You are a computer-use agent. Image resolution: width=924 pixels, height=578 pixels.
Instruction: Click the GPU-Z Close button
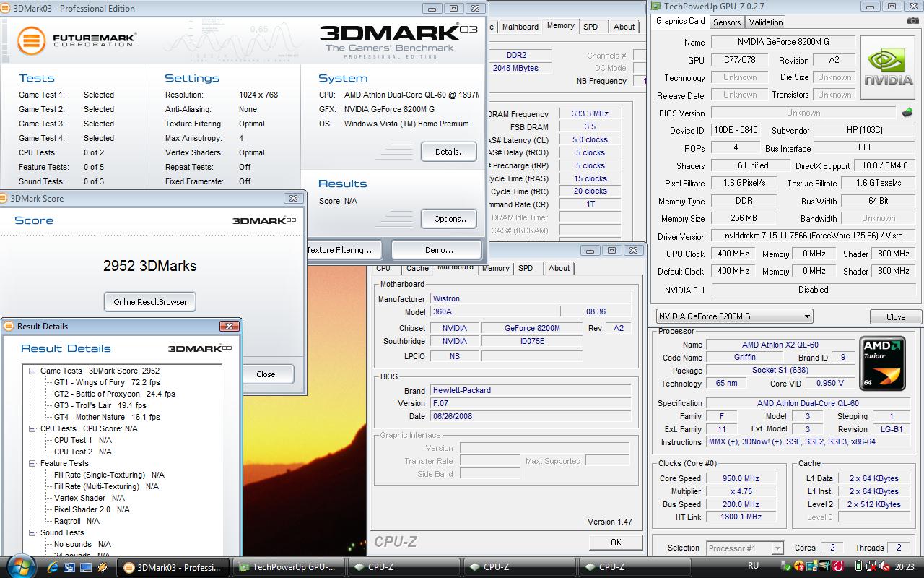(x=896, y=317)
